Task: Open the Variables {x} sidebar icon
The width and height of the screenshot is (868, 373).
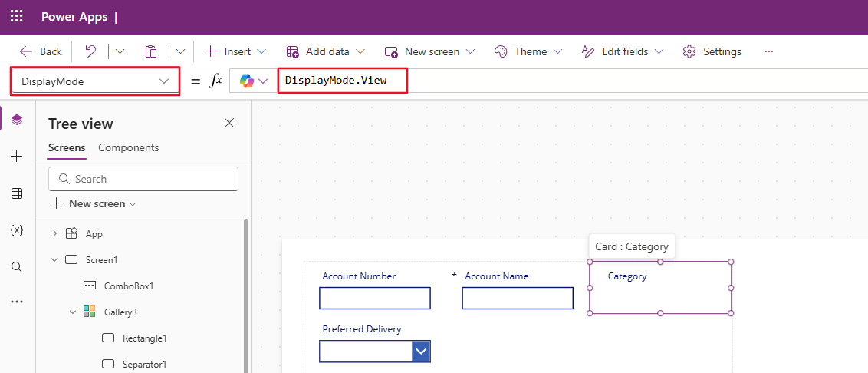Action: pyautogui.click(x=17, y=230)
